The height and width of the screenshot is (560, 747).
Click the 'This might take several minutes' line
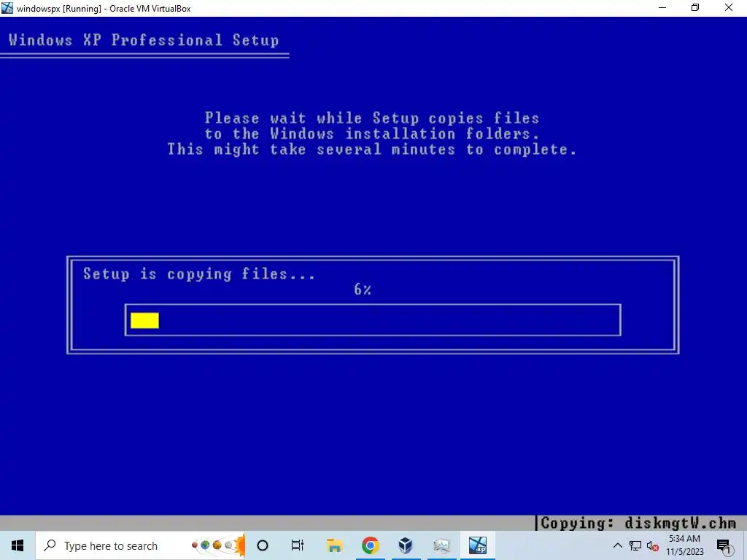pyautogui.click(x=372, y=149)
